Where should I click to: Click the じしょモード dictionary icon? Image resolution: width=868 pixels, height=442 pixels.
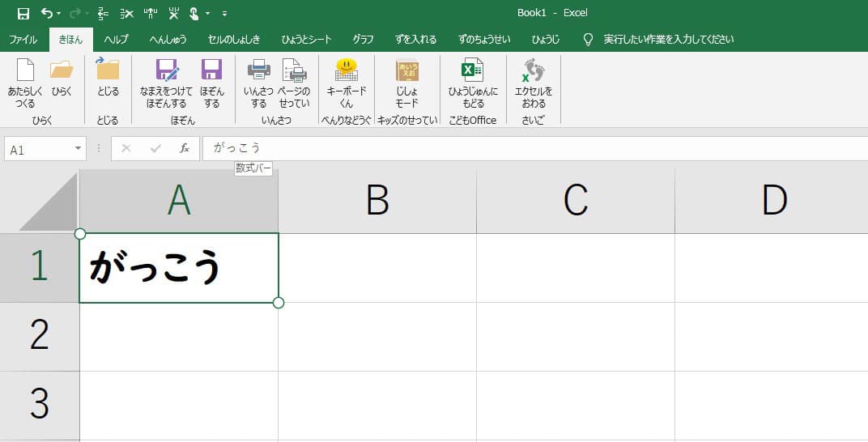coord(406,70)
